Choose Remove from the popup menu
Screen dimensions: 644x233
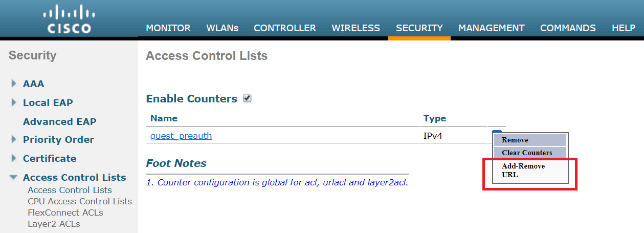point(530,140)
